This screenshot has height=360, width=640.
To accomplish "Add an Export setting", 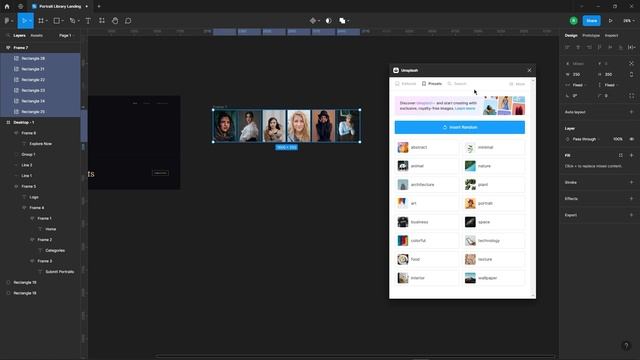I will [631, 215].
